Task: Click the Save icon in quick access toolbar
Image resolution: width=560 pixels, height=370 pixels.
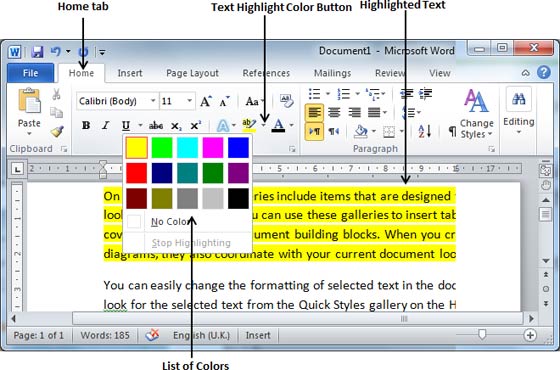Action: click(x=37, y=52)
